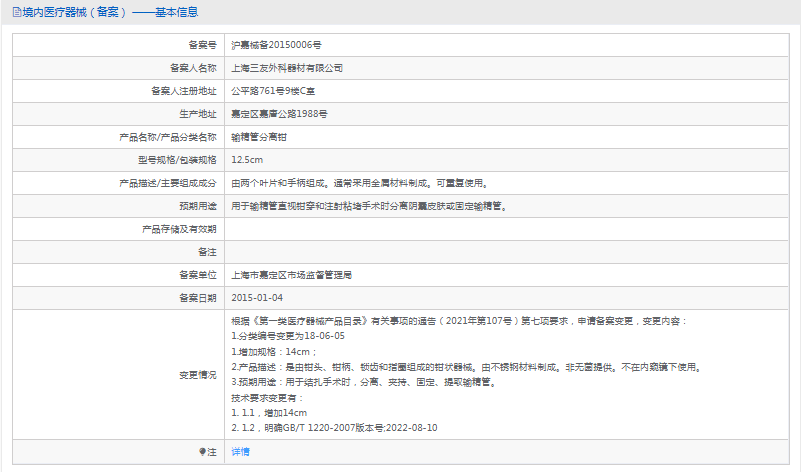Select the 备案号 label
Screen dimensions: 801x472
point(202,45)
